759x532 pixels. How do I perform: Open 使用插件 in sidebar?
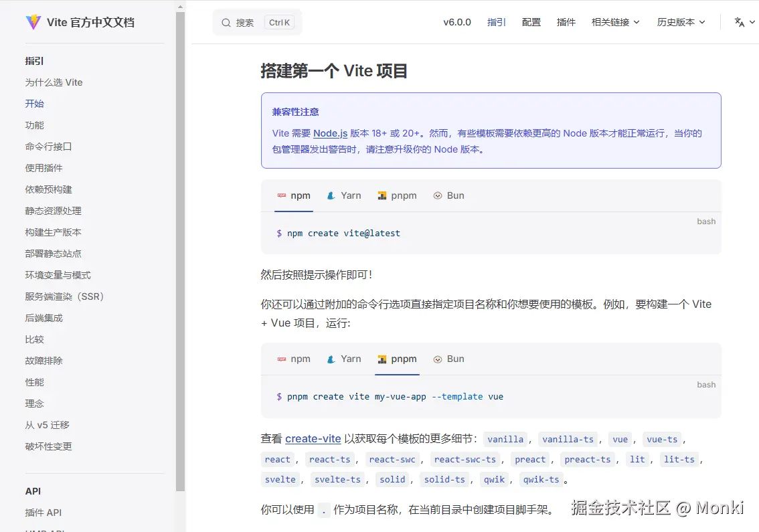[44, 168]
